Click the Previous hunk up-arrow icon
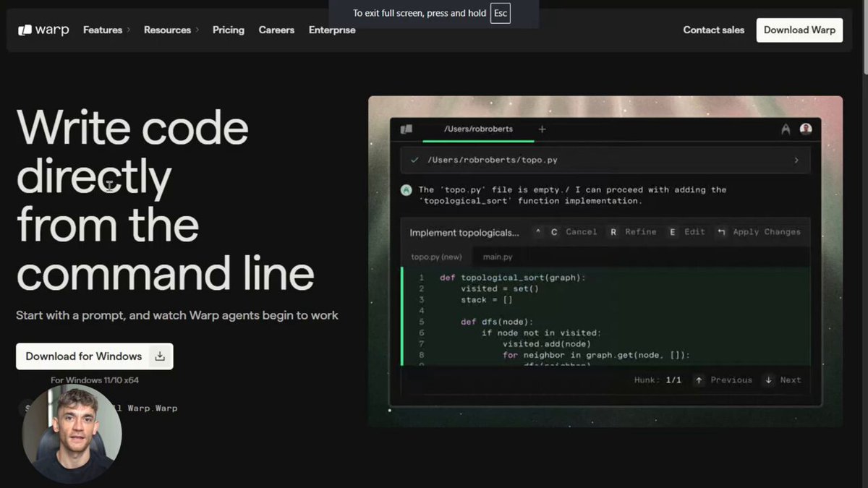This screenshot has height=488, width=868. click(699, 380)
